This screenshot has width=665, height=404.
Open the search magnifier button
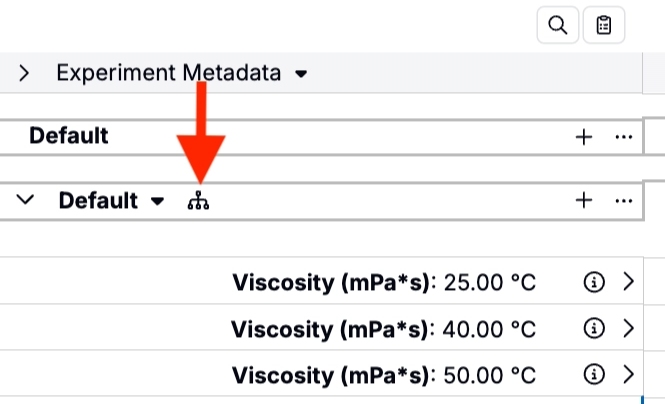click(x=557, y=25)
